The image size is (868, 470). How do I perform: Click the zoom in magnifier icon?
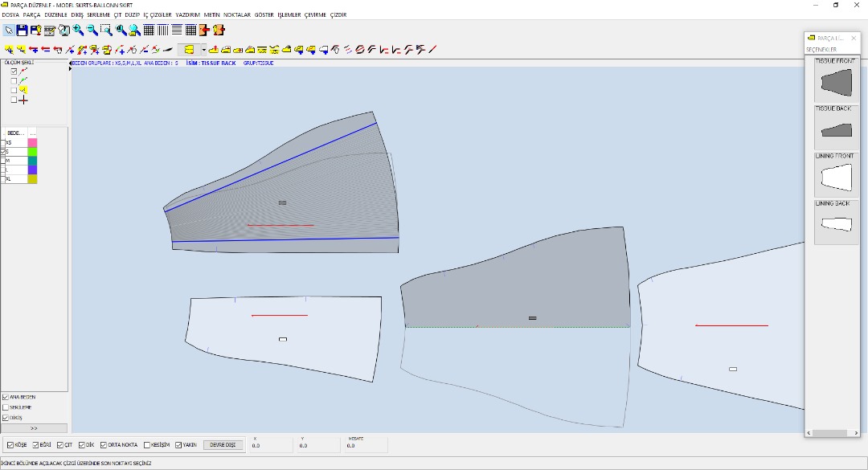tap(78, 31)
